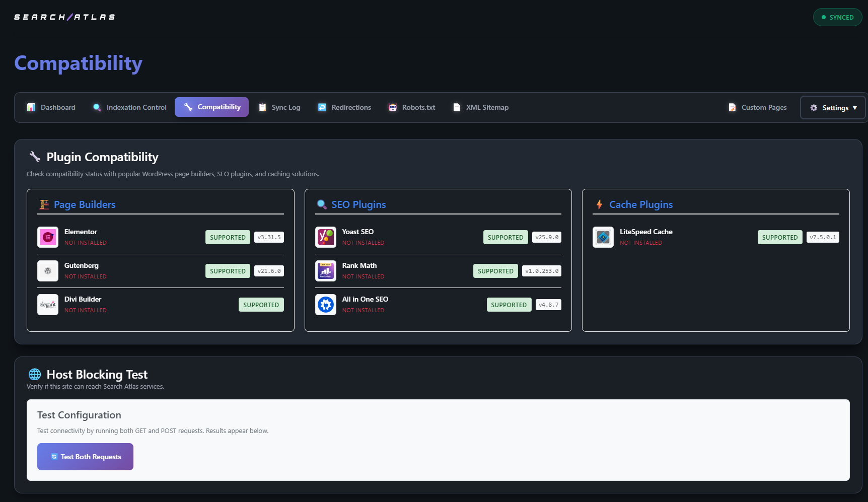Click the Sync Log clipboard icon
Image resolution: width=868 pixels, height=502 pixels.
(262, 107)
